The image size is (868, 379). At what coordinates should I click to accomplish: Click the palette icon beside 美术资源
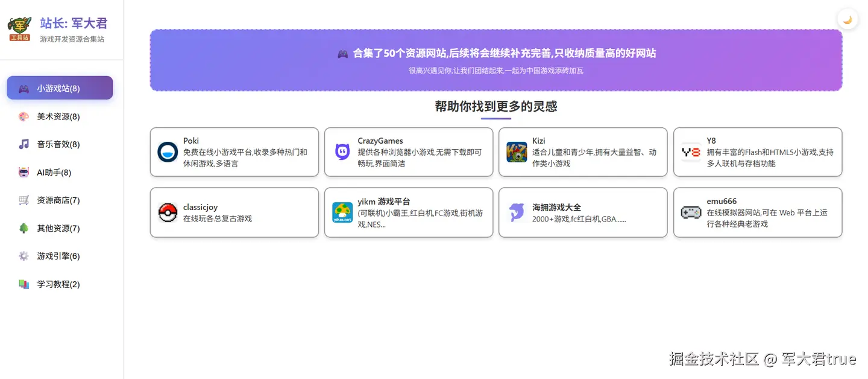click(24, 116)
